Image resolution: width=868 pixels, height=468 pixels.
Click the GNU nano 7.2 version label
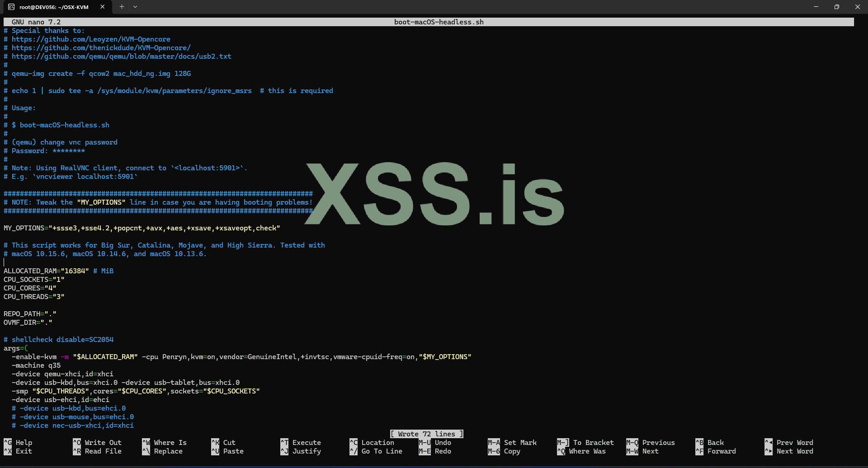pos(36,22)
